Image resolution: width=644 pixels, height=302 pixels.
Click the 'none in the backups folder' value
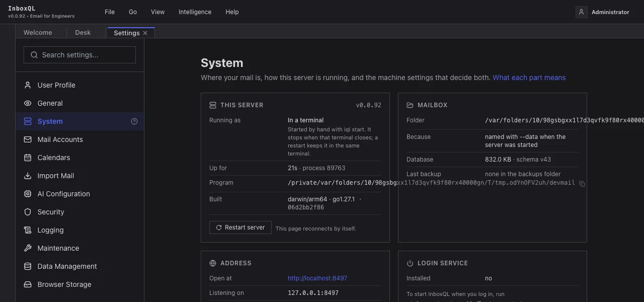click(x=523, y=174)
